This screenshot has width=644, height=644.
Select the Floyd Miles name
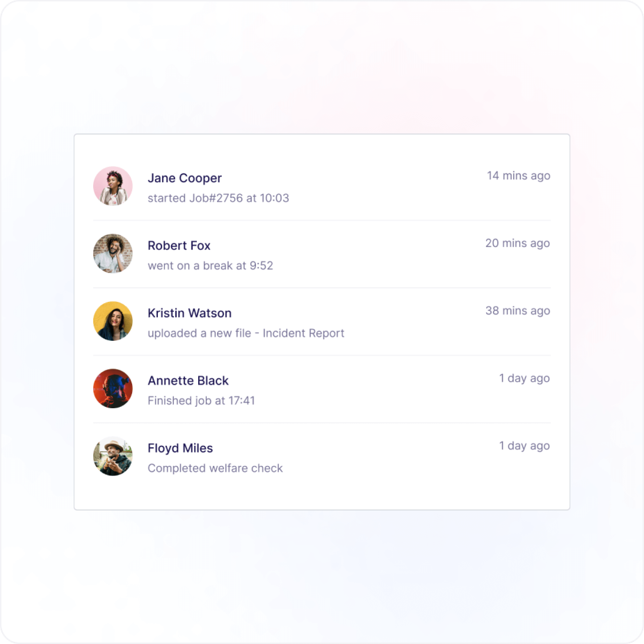pos(180,448)
